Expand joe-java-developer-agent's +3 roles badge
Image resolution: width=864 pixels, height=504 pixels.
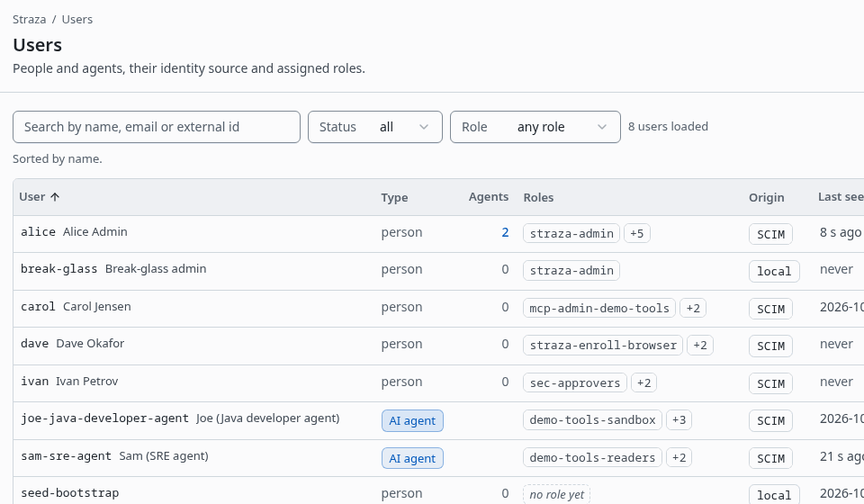pyautogui.click(x=679, y=420)
